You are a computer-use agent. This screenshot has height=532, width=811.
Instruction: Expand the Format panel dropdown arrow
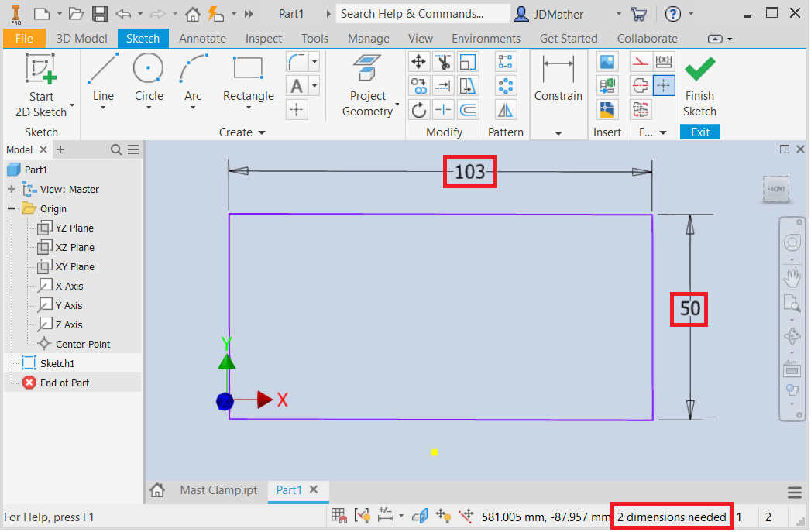click(663, 133)
